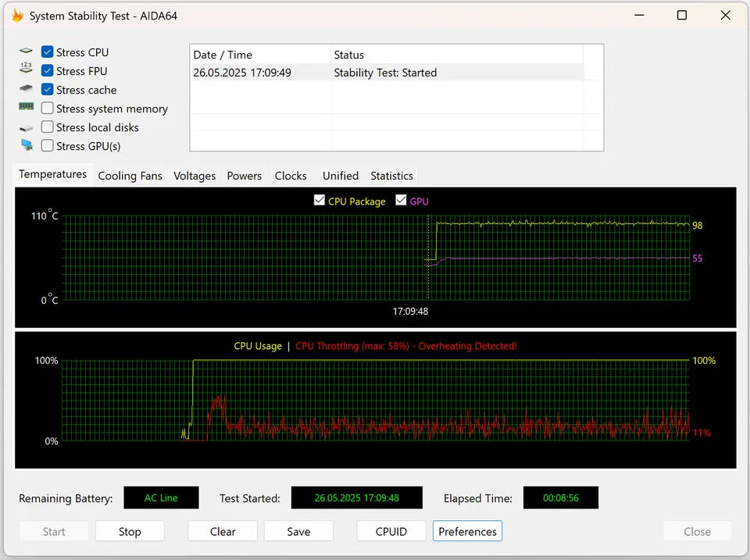This screenshot has height=560, width=750.
Task: Open the Statistics tab
Action: coord(391,176)
